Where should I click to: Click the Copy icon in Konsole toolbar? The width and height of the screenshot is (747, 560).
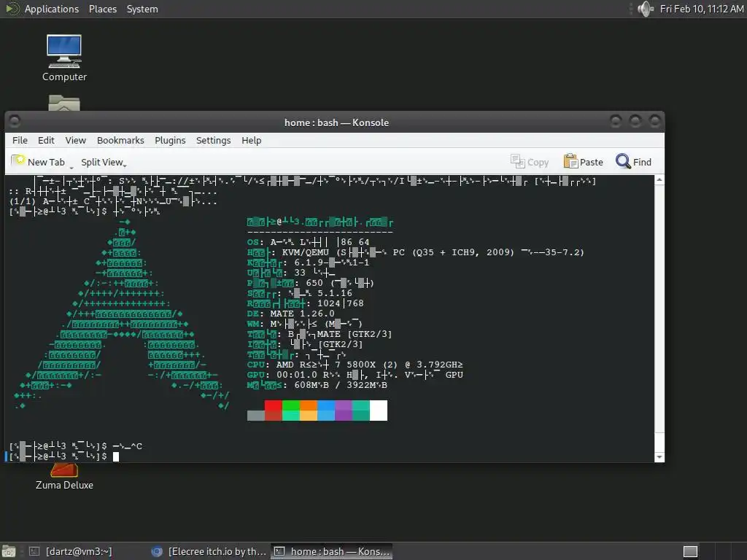517,161
